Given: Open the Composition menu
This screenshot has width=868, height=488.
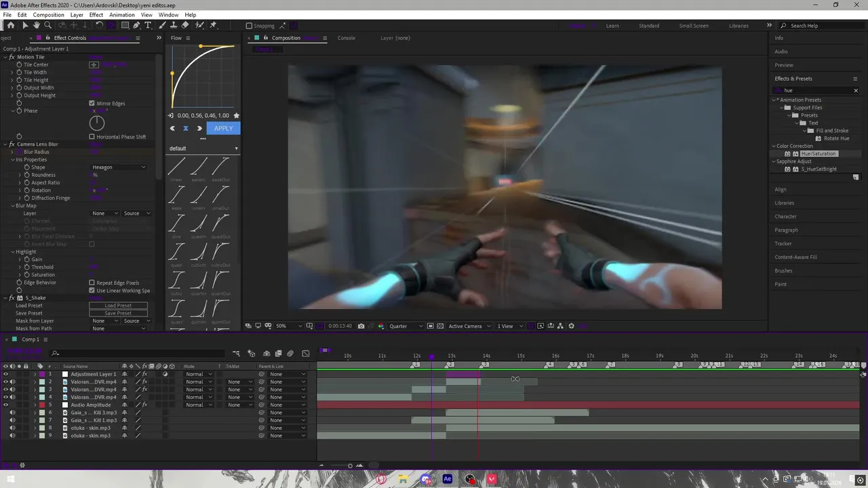Looking at the screenshot, I should point(48,15).
